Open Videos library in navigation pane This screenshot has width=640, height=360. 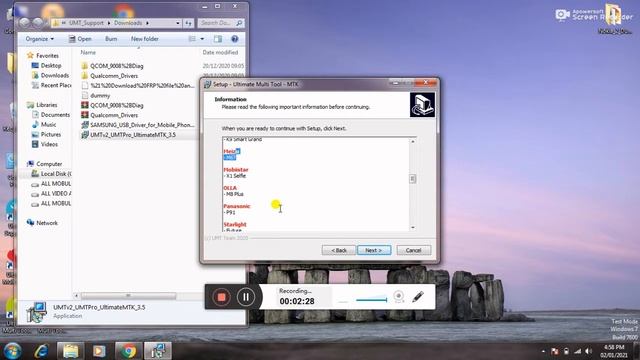click(x=49, y=144)
